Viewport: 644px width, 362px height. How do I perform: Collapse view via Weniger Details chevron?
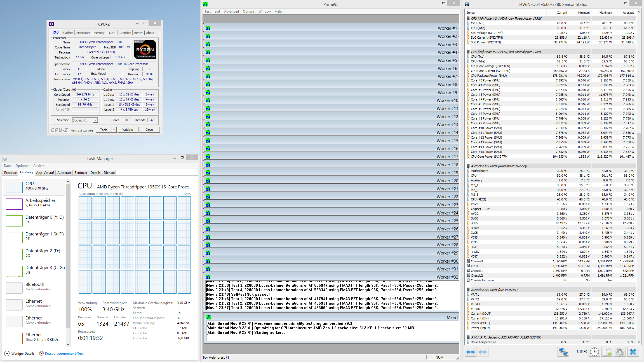point(7,354)
